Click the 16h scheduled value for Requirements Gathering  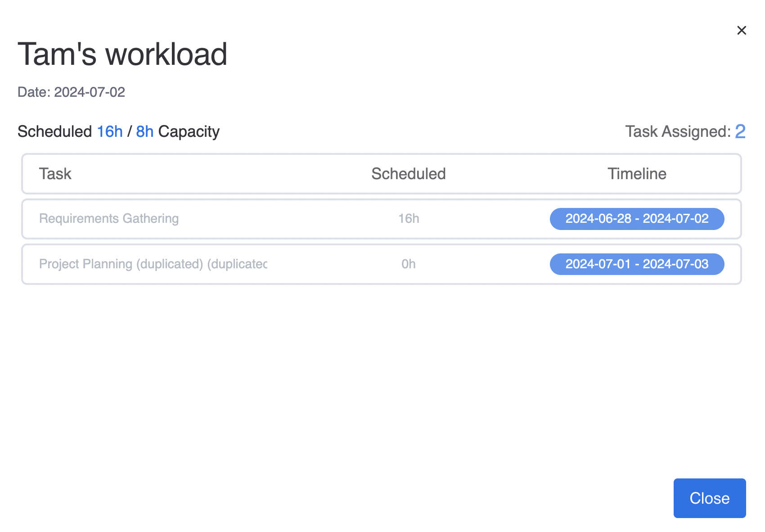point(409,219)
